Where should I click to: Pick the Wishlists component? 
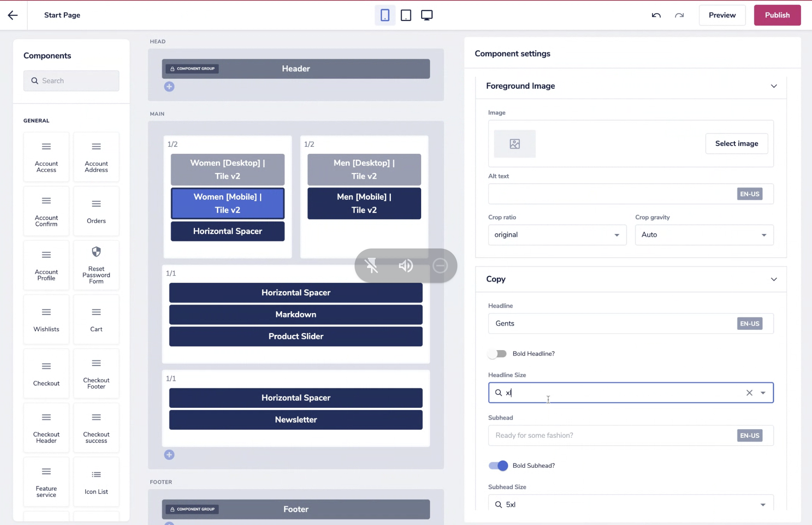[46, 319]
